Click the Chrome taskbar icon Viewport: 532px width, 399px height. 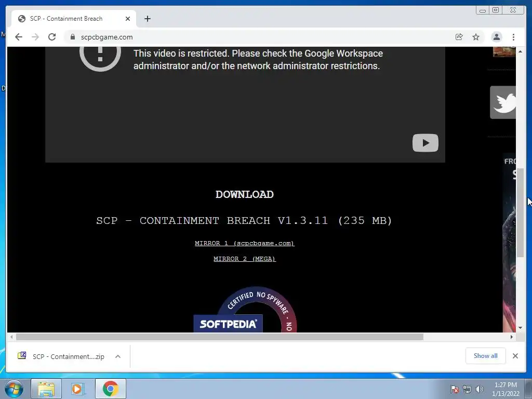pos(110,389)
